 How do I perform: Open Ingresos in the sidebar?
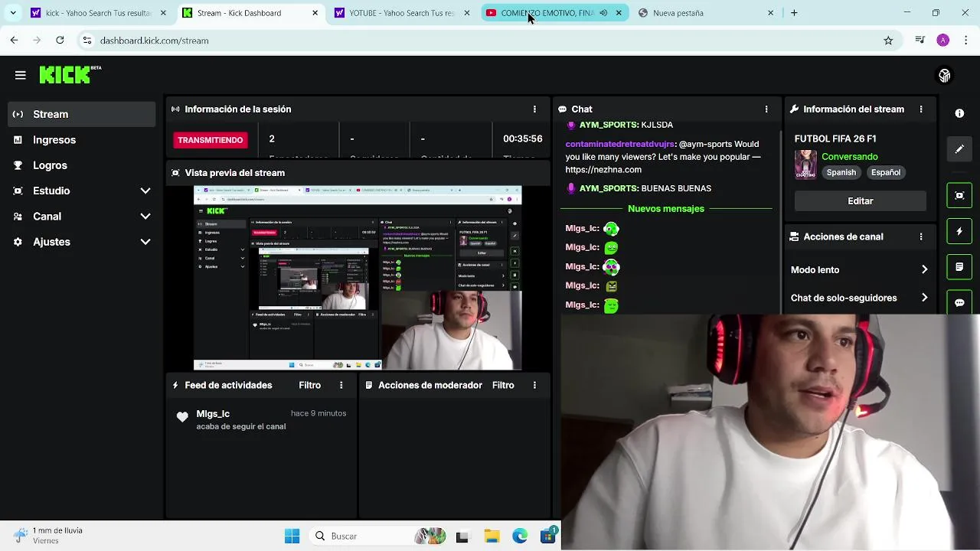82,140
